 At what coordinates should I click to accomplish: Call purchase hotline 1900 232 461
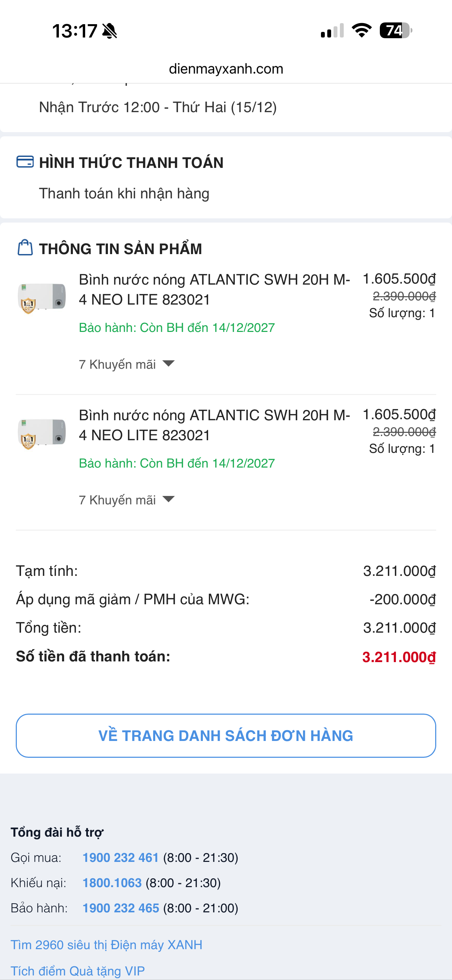pos(121,857)
